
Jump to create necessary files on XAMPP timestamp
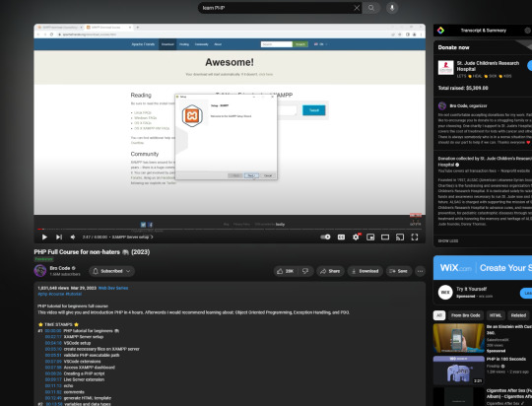tap(53, 349)
